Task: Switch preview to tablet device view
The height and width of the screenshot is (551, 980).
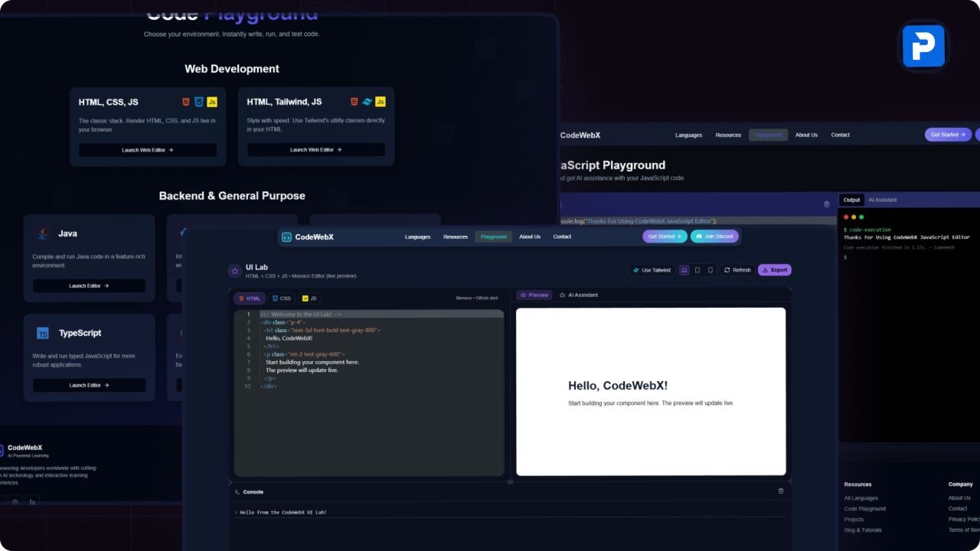Action: coord(697,269)
